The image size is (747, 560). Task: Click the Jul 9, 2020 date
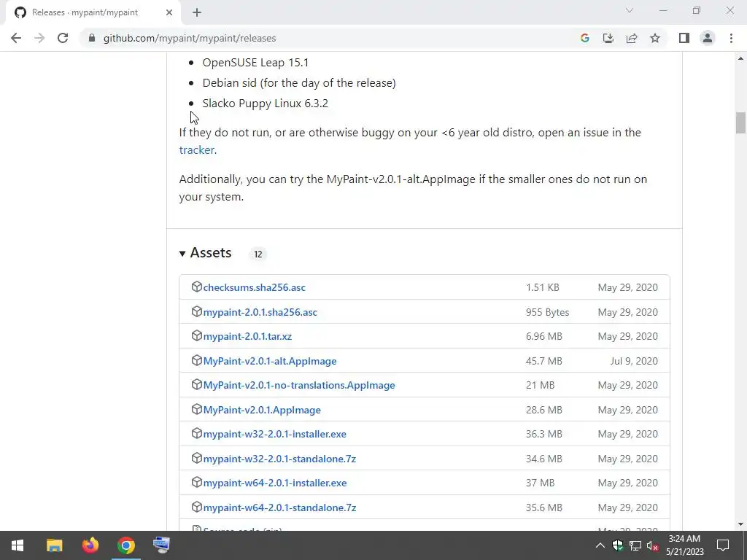coord(634,361)
